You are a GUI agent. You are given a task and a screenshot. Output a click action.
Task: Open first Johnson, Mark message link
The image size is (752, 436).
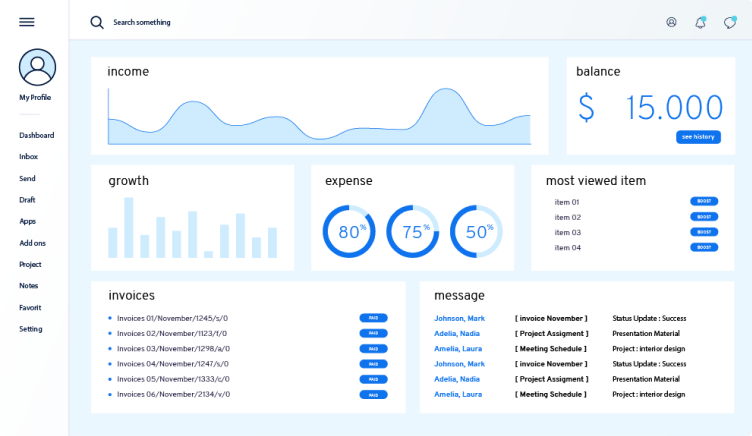[459, 318]
